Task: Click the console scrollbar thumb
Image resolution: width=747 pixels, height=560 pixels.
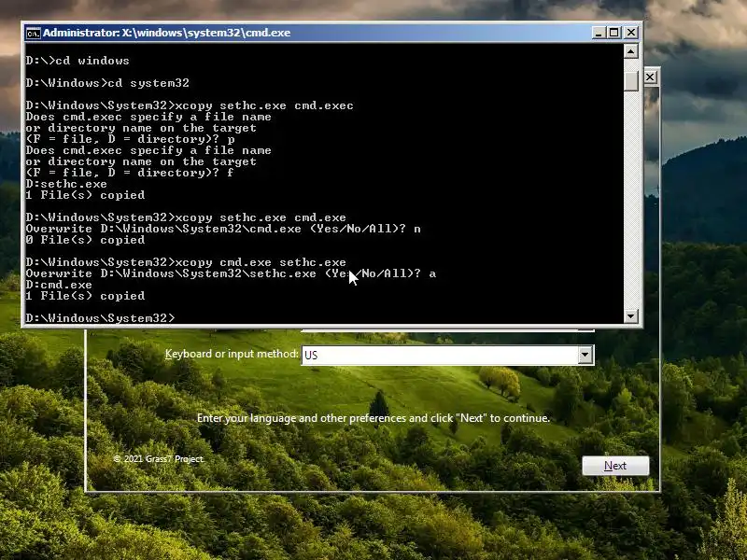Action: (631, 81)
